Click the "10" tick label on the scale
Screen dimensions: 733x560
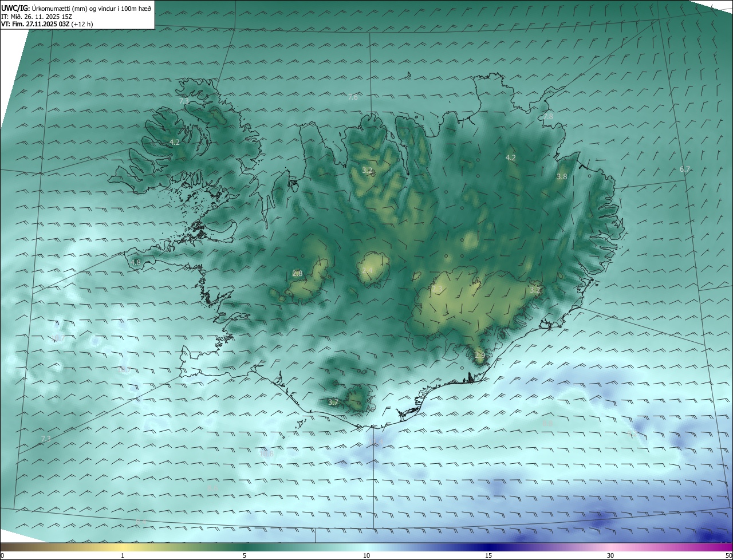[x=366, y=555]
